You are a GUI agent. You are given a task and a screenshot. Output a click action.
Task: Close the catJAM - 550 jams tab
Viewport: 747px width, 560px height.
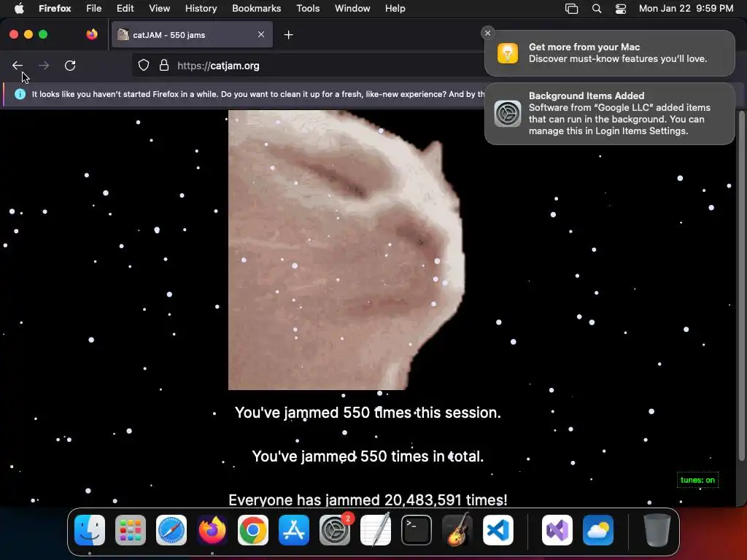pos(261,34)
